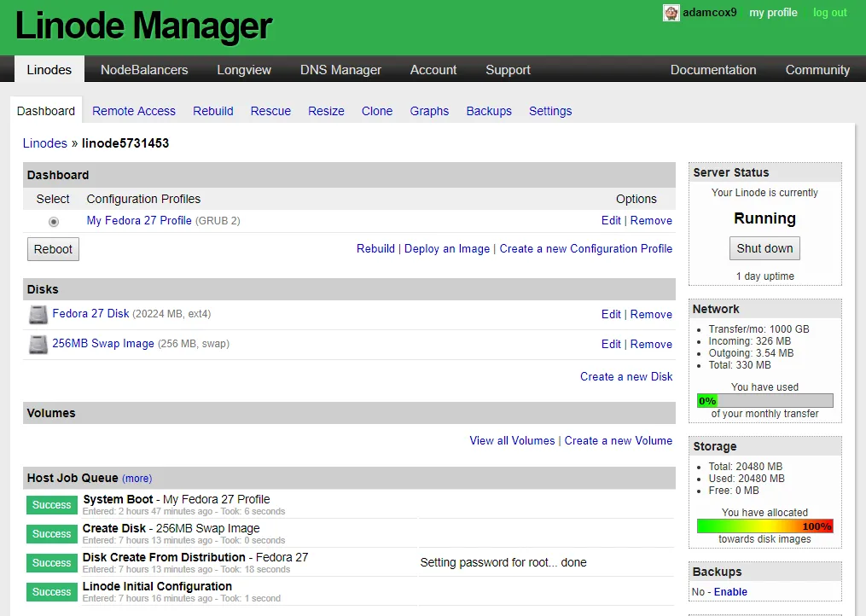Click the Fedora 27 Disk drive icon
Viewport: 866px width, 616px height.
coord(38,314)
